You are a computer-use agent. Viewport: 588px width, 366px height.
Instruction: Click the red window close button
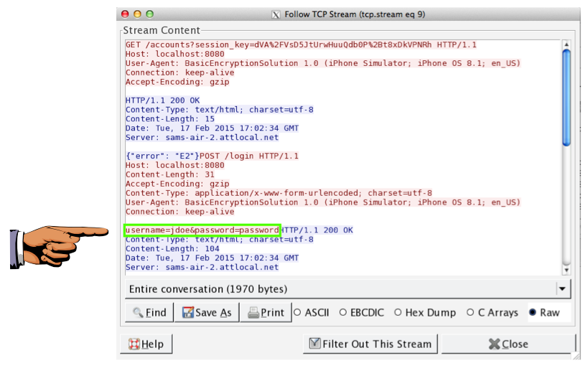[x=125, y=14]
